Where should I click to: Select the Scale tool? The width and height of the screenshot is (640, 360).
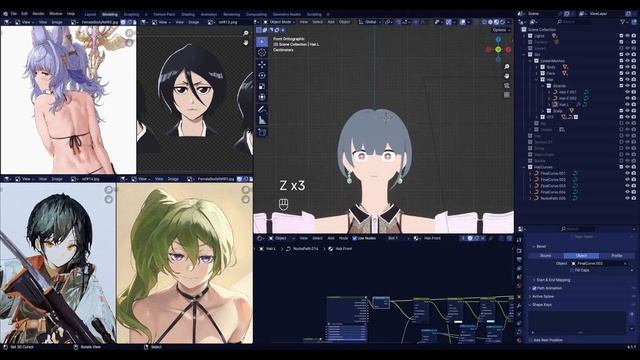tap(262, 86)
